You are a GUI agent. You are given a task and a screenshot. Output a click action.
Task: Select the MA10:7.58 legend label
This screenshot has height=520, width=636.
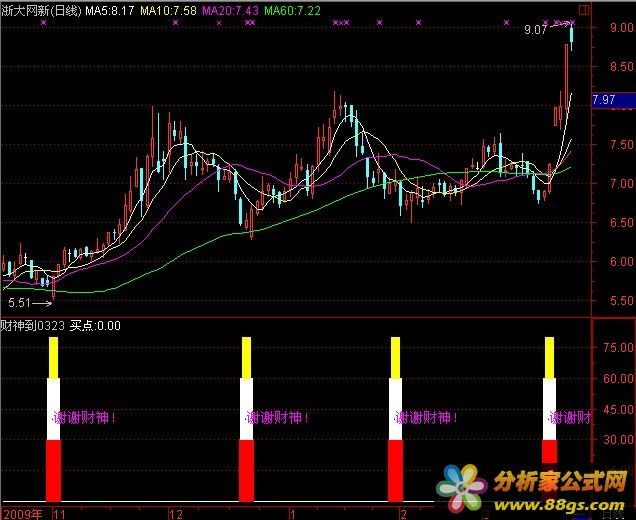[x=168, y=11]
